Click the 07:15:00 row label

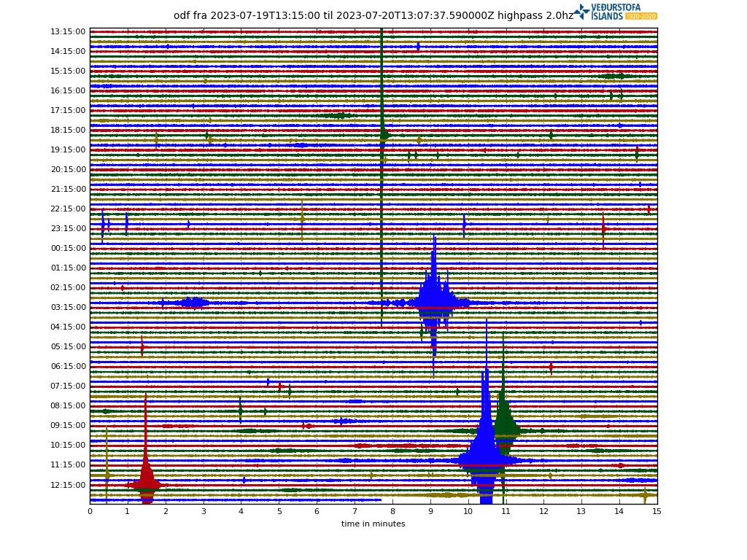[x=68, y=386]
